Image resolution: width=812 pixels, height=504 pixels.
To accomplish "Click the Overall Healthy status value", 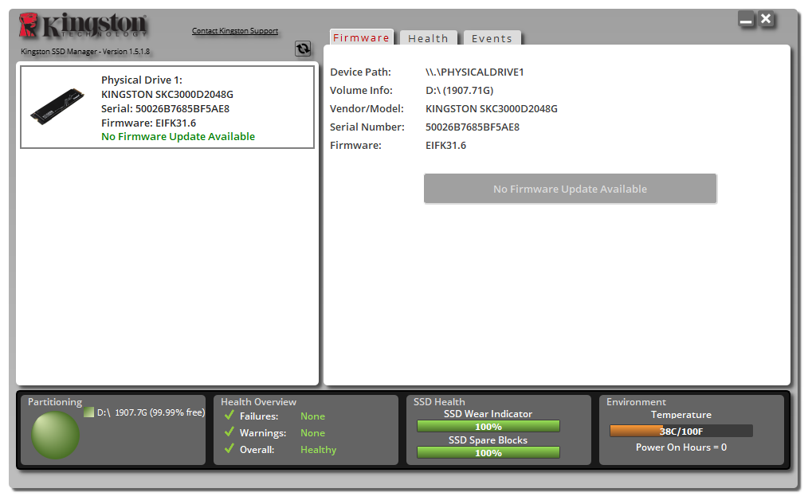I will (x=319, y=450).
